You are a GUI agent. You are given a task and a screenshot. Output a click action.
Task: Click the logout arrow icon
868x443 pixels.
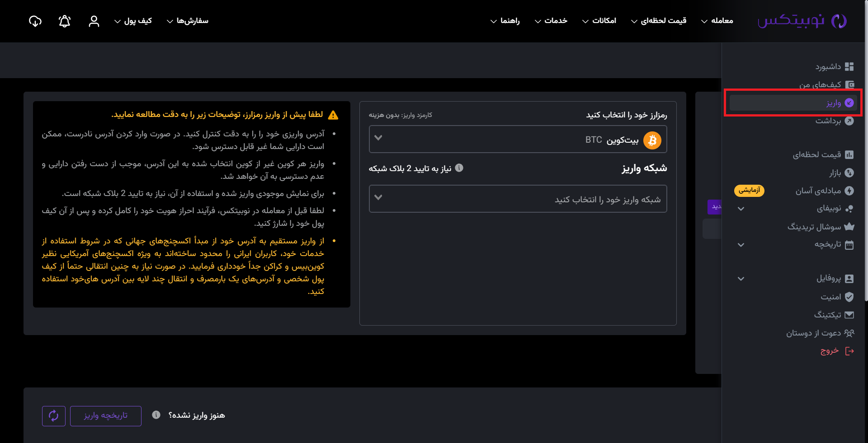coord(849,351)
